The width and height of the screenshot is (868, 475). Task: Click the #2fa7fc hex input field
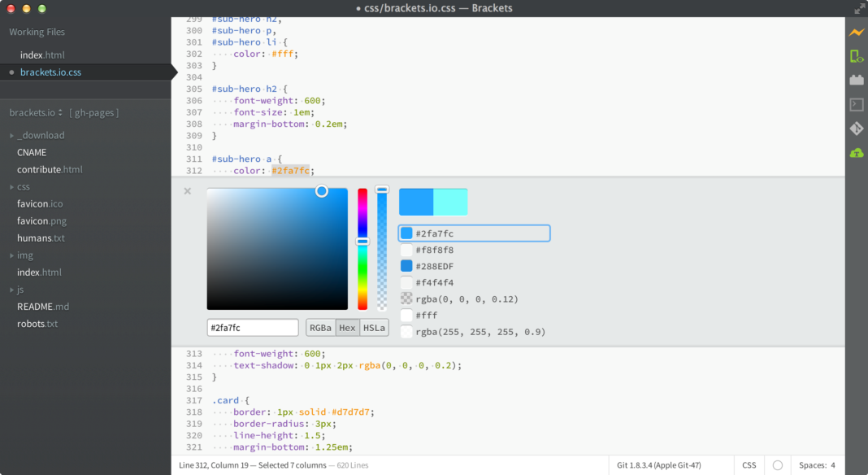click(x=252, y=327)
